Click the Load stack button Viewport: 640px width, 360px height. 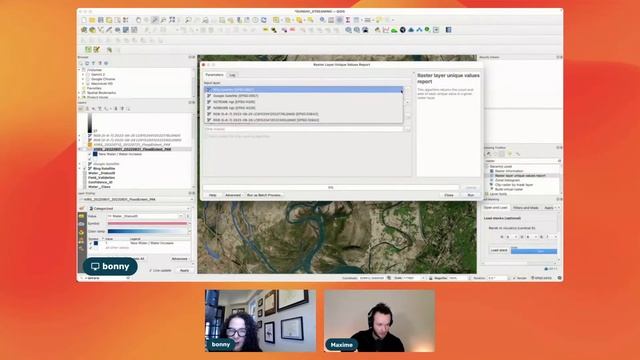(499, 250)
